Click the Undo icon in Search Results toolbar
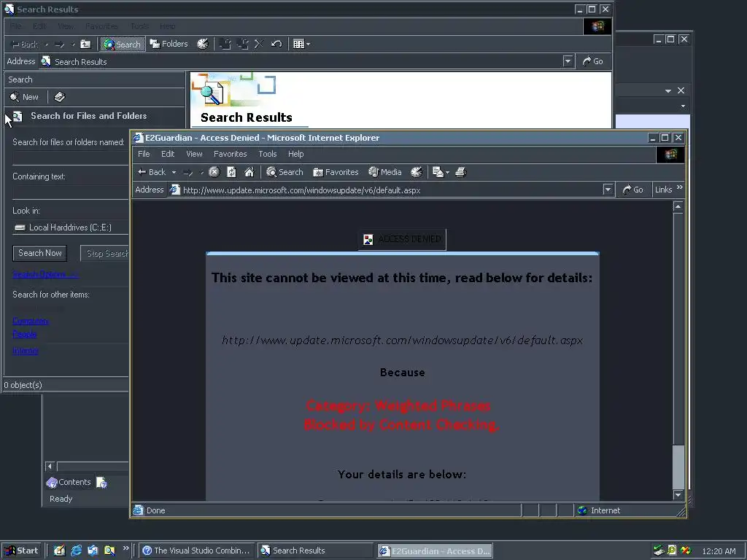The height and width of the screenshot is (560, 747). (x=276, y=44)
